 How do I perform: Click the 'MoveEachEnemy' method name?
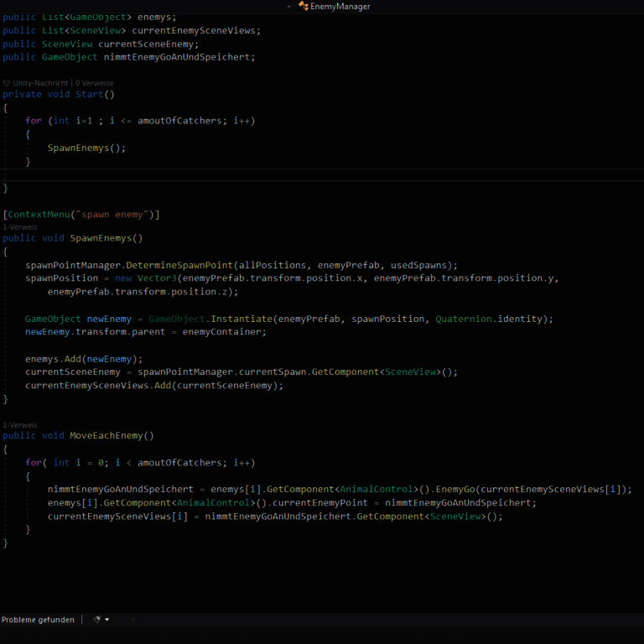coord(106,435)
